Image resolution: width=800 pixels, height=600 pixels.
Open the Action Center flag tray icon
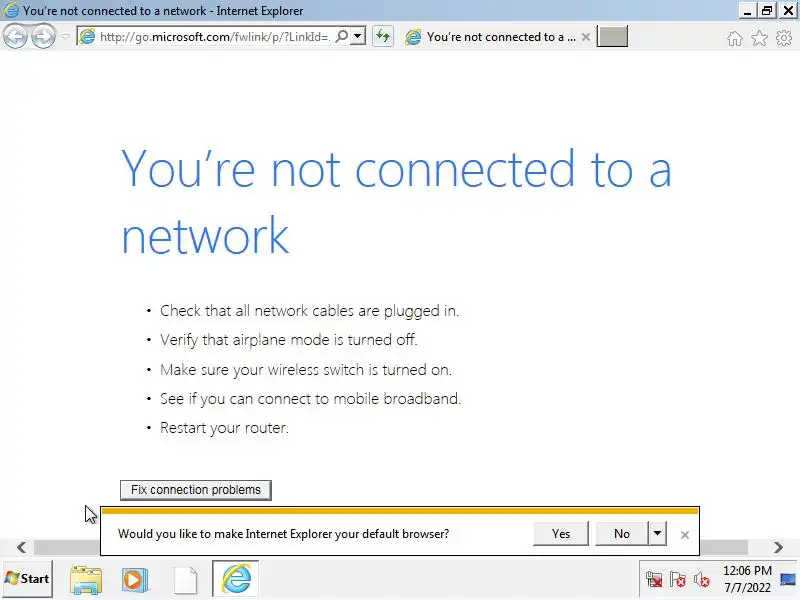[678, 580]
